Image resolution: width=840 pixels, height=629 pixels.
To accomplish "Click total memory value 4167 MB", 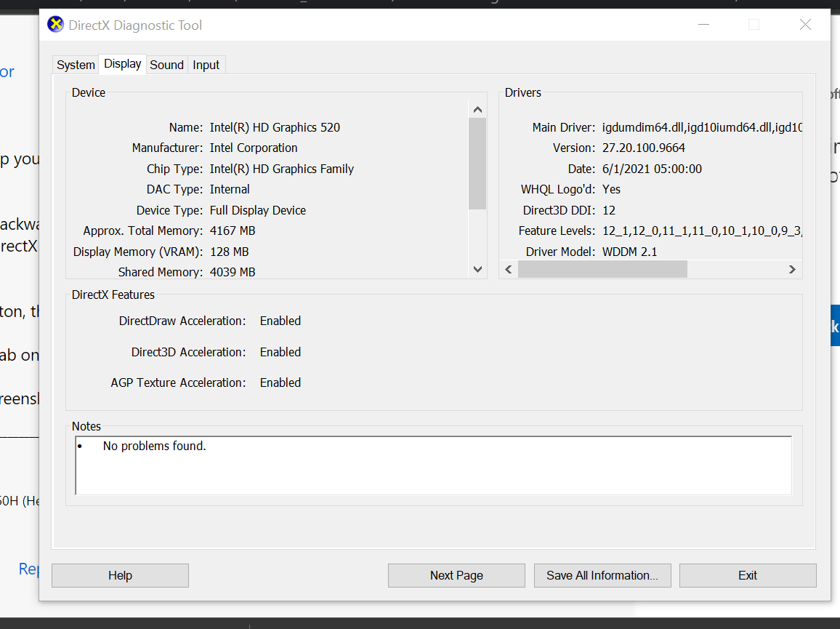I will 233,231.
